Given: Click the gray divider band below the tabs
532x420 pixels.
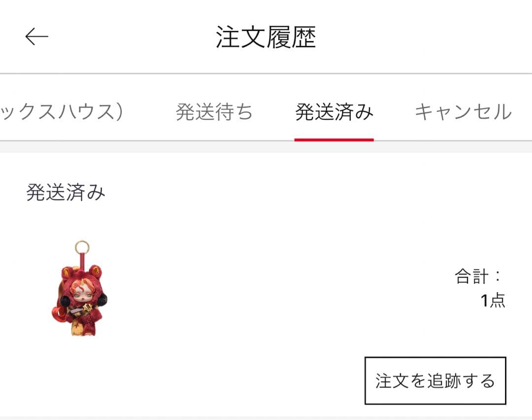Looking at the screenshot, I should point(266,147).
